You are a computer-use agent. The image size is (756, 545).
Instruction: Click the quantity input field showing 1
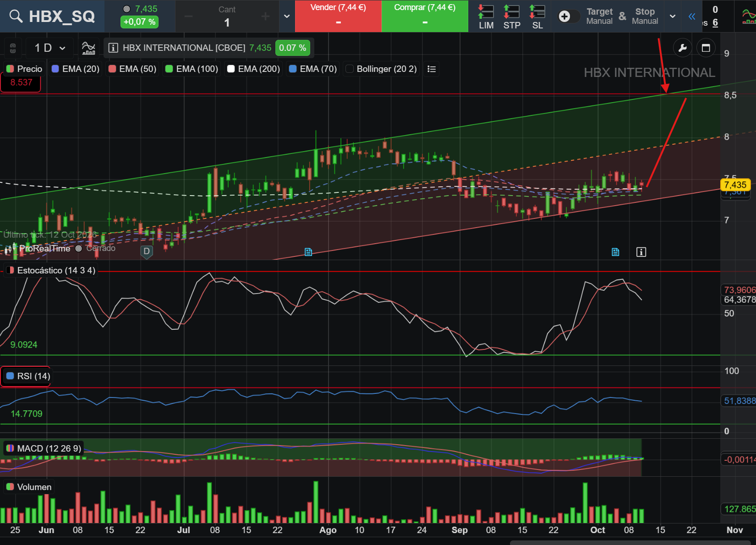click(x=227, y=22)
